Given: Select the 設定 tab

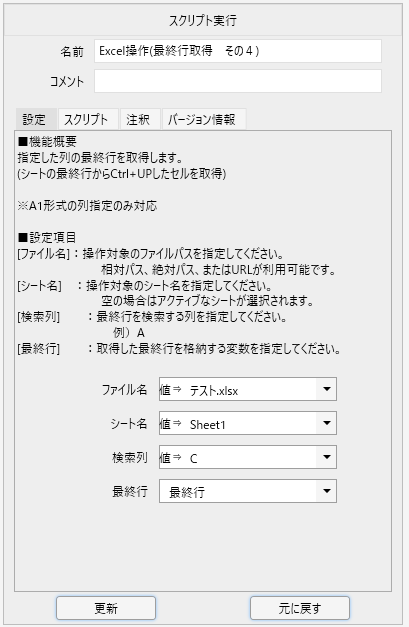Looking at the screenshot, I should click(x=36, y=119).
